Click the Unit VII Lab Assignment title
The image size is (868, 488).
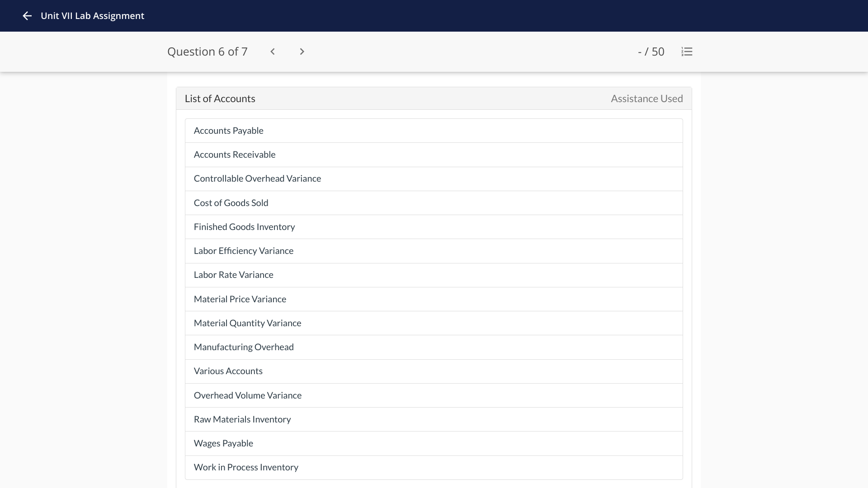click(92, 16)
